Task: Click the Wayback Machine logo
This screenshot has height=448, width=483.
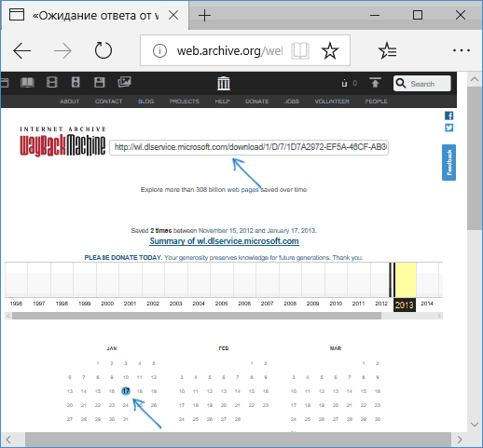Action: coord(62,142)
